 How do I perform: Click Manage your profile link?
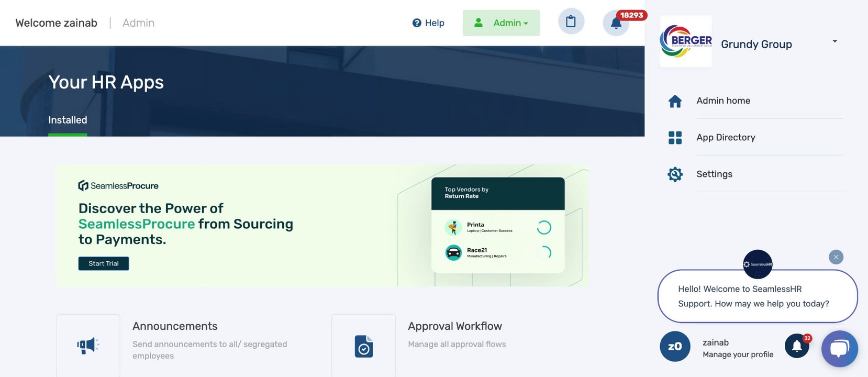[738, 354]
